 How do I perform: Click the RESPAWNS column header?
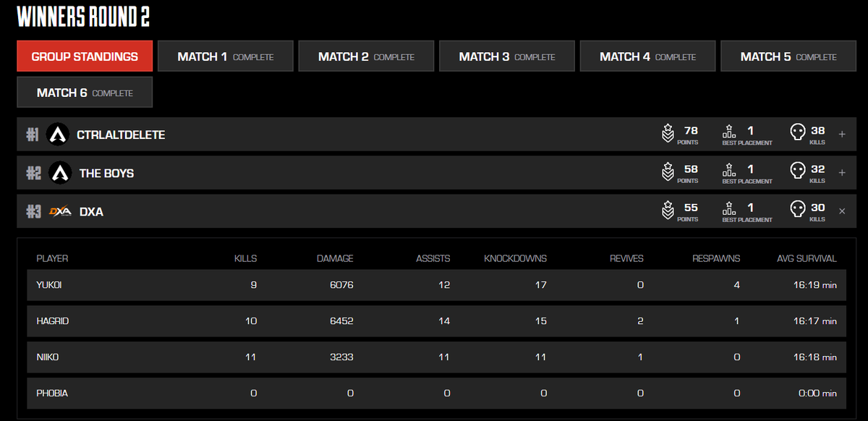coord(716,258)
